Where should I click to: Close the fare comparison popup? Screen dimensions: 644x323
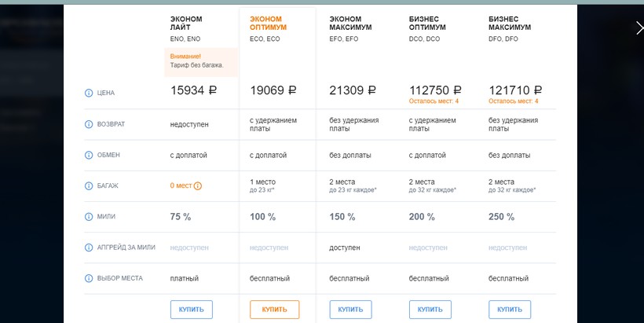coord(639,28)
